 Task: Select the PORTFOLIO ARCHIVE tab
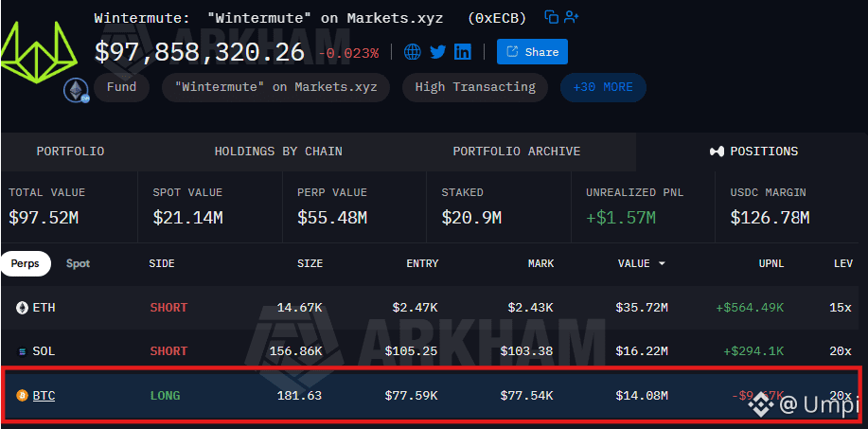(517, 152)
